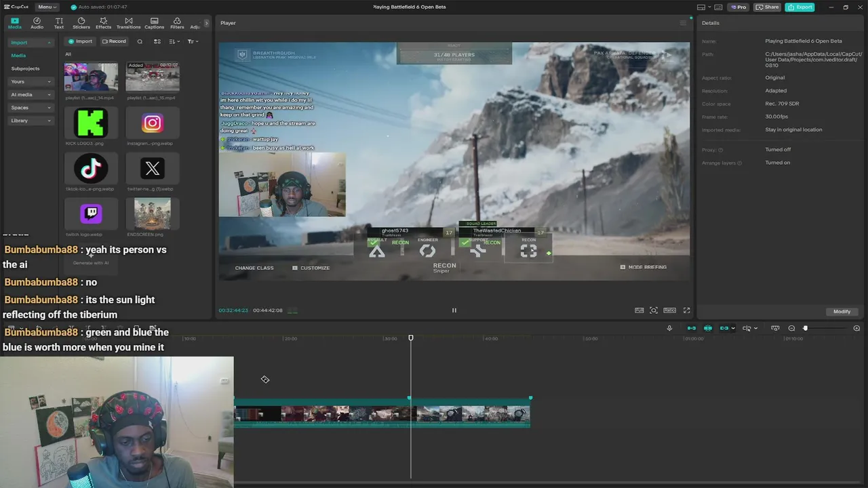The image size is (868, 488).
Task: Select the Instagram logo webp thumbnail
Action: coord(153,123)
